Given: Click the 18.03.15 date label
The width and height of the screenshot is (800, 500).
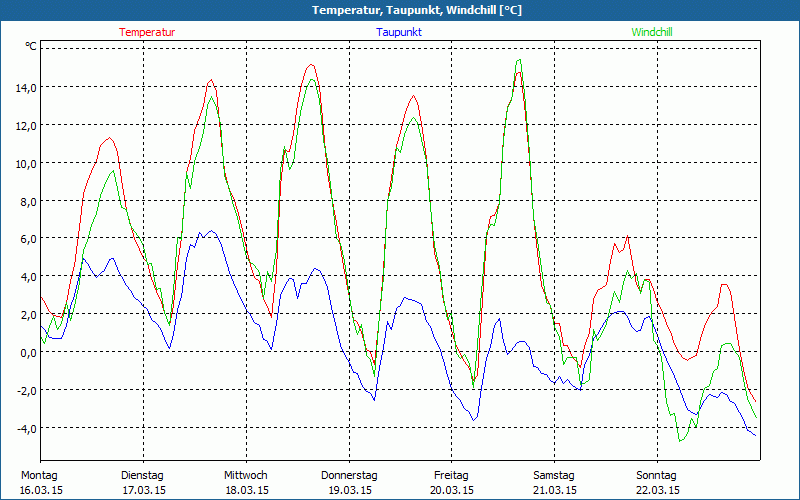Looking at the screenshot, I should pyautogui.click(x=247, y=490).
